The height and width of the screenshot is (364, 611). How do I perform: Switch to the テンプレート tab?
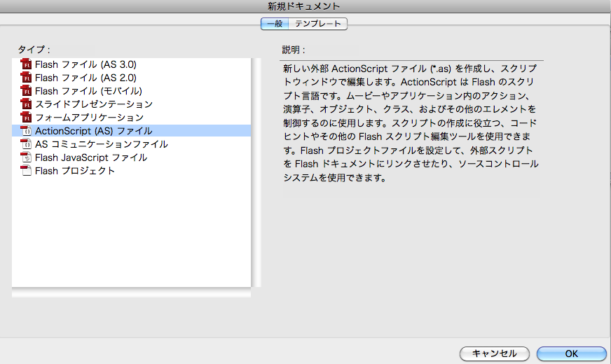(x=318, y=24)
